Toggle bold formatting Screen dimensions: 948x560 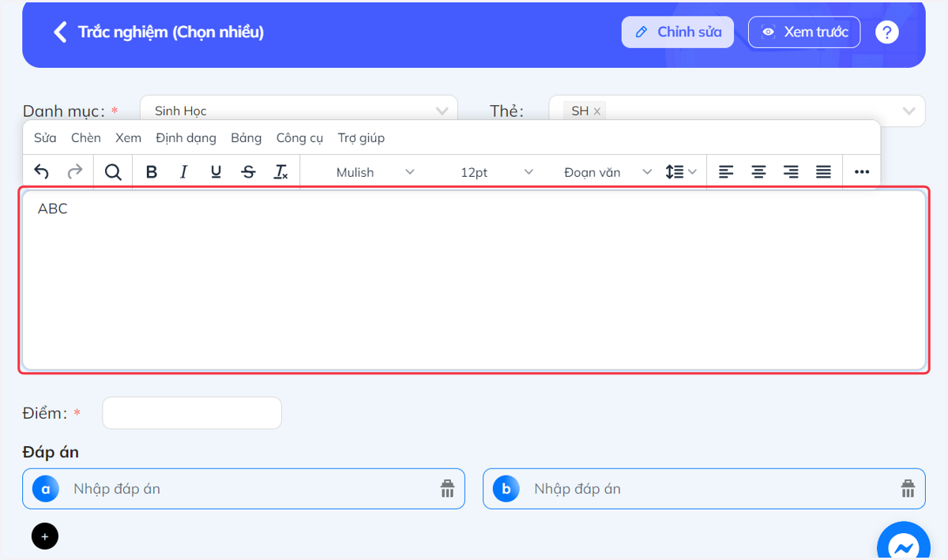152,172
